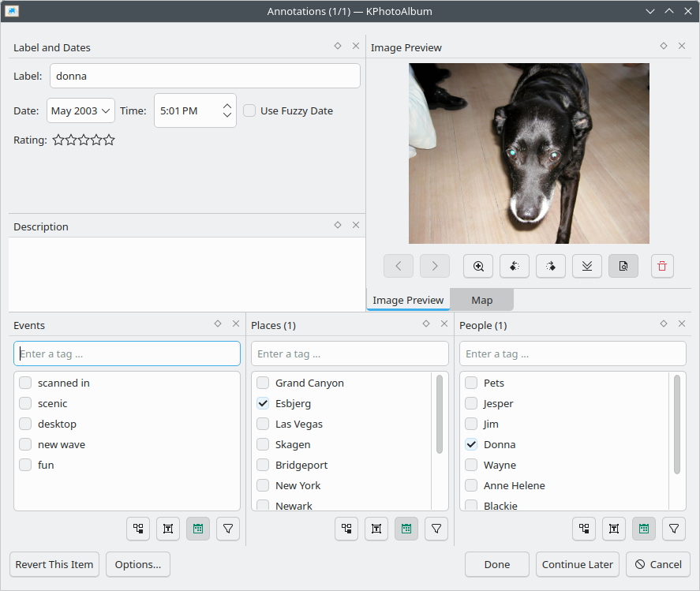Screen dimensions: 700x591
Task: Float the People panel
Action: tap(664, 324)
